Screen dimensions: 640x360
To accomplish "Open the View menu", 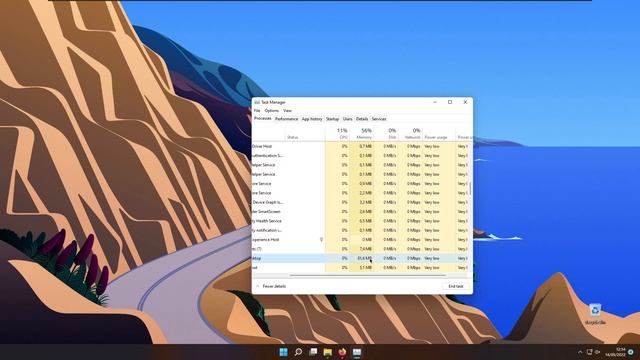I will 287,111.
